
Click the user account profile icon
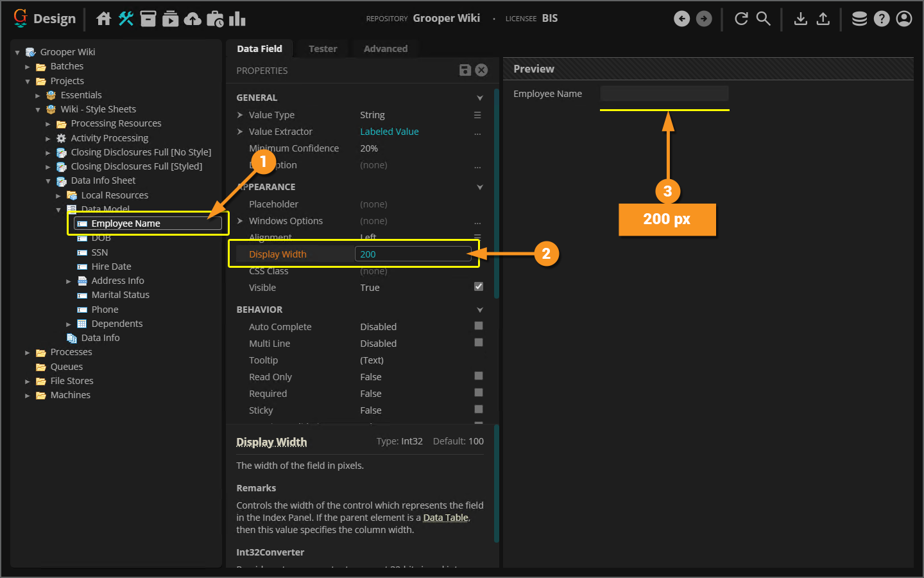pos(903,19)
